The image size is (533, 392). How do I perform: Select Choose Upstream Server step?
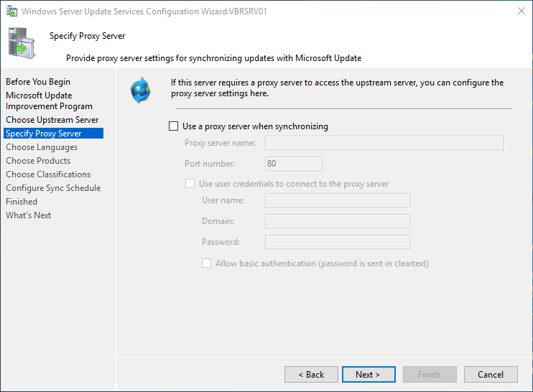(52, 120)
